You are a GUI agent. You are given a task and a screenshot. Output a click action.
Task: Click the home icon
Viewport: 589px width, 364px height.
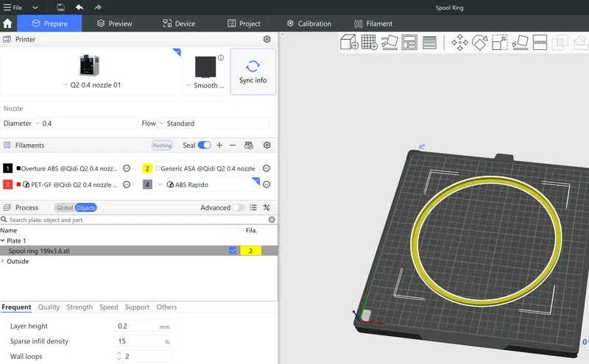click(x=7, y=24)
